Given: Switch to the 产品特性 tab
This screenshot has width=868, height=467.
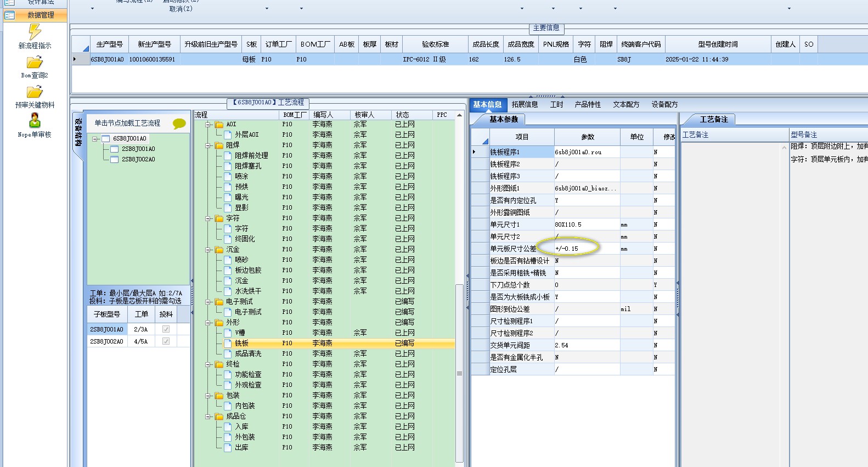Looking at the screenshot, I should pyautogui.click(x=588, y=104).
